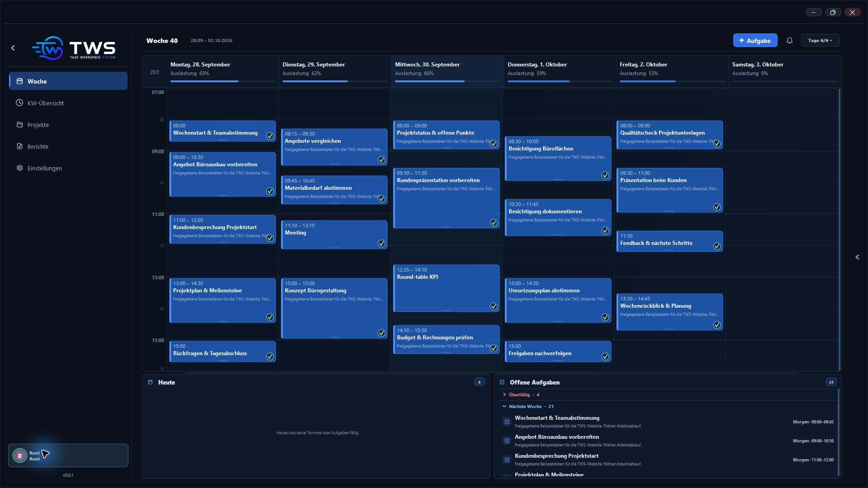This screenshot has height=488, width=868.
Task: Click the Offene Aufgaben checklist icon
Action: (502, 382)
